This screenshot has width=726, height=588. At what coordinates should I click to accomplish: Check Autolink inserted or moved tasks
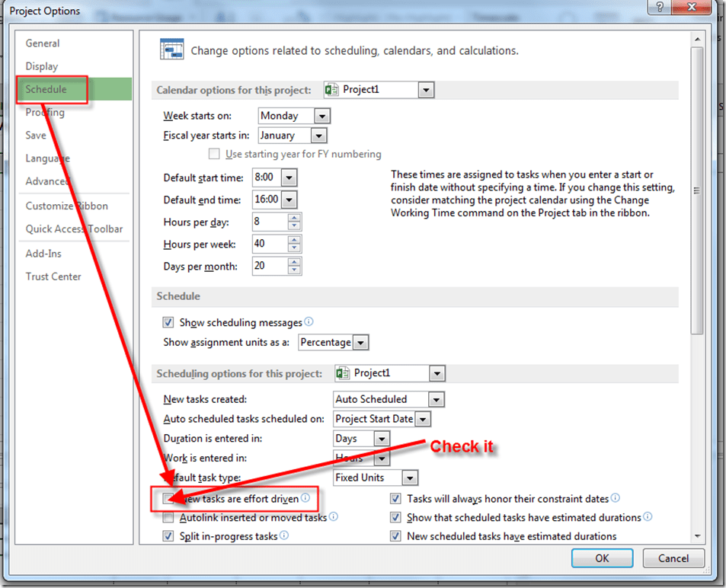click(169, 518)
